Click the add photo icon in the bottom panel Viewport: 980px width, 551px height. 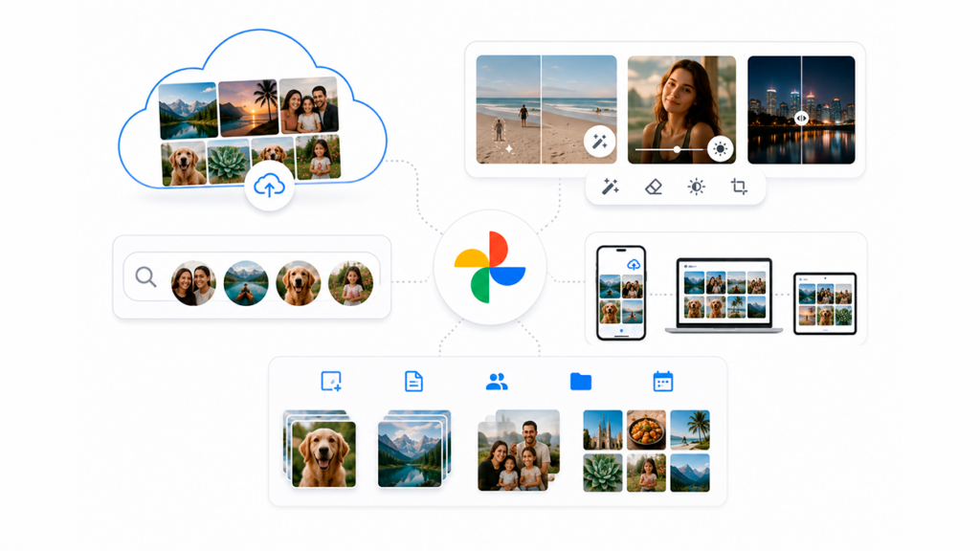pos(330,381)
